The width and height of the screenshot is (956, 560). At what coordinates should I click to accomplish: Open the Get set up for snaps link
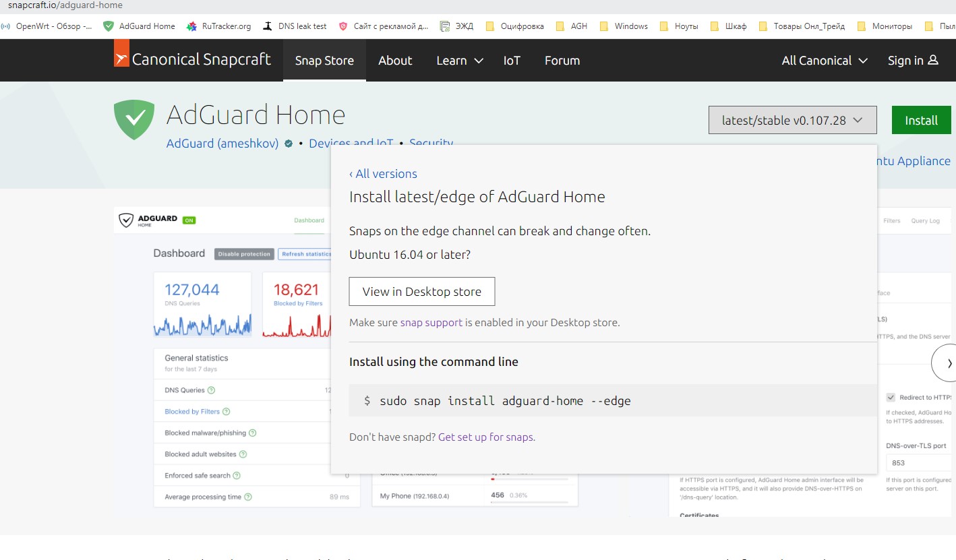coord(487,437)
